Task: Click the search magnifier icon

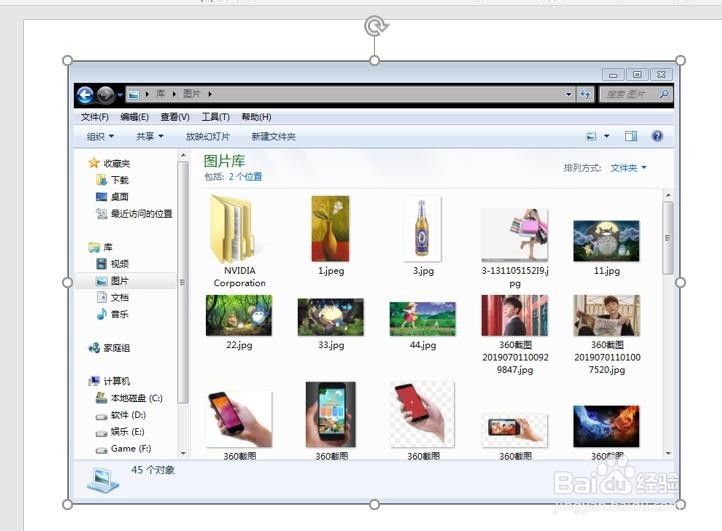Action: [x=664, y=94]
